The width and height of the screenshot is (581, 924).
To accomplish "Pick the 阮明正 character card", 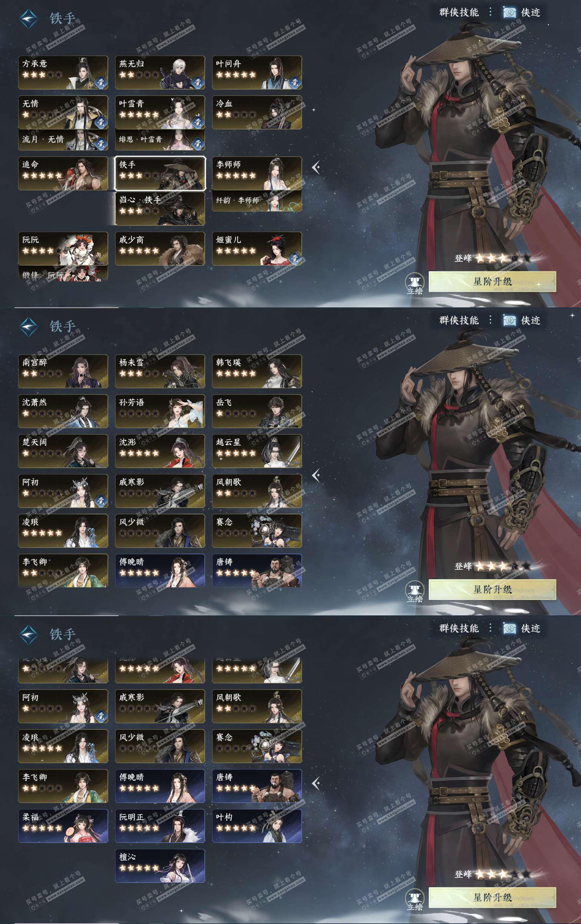I will (160, 826).
